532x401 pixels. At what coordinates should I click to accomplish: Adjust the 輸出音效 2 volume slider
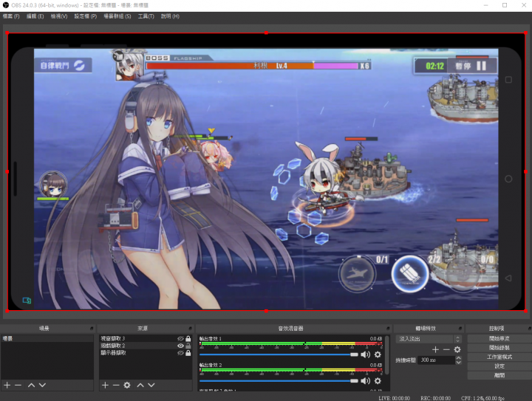(x=279, y=381)
